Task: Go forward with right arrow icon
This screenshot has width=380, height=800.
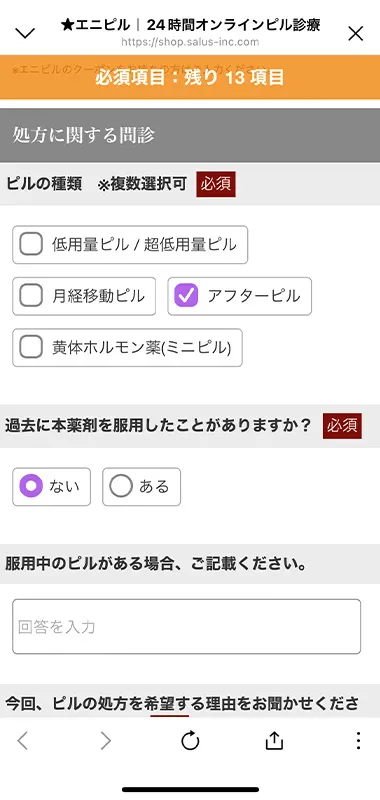Action: tap(105, 740)
